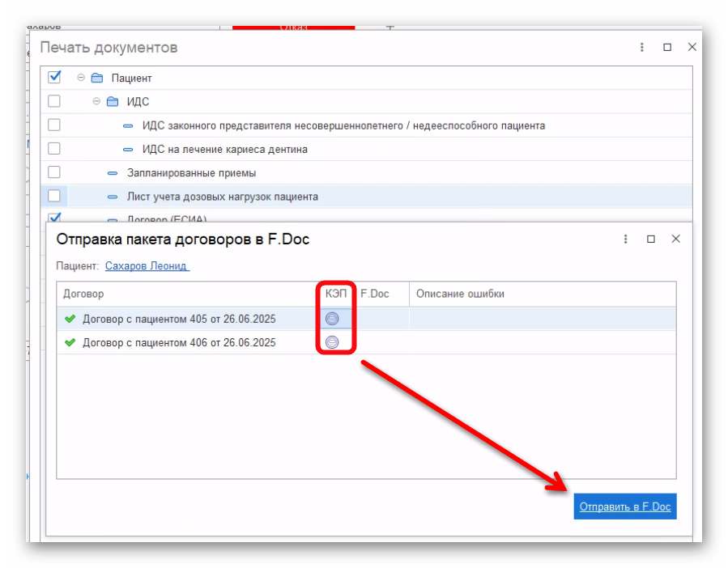This screenshot has width=728, height=568.
Task: Close the Печать документов window
Action: (692, 47)
